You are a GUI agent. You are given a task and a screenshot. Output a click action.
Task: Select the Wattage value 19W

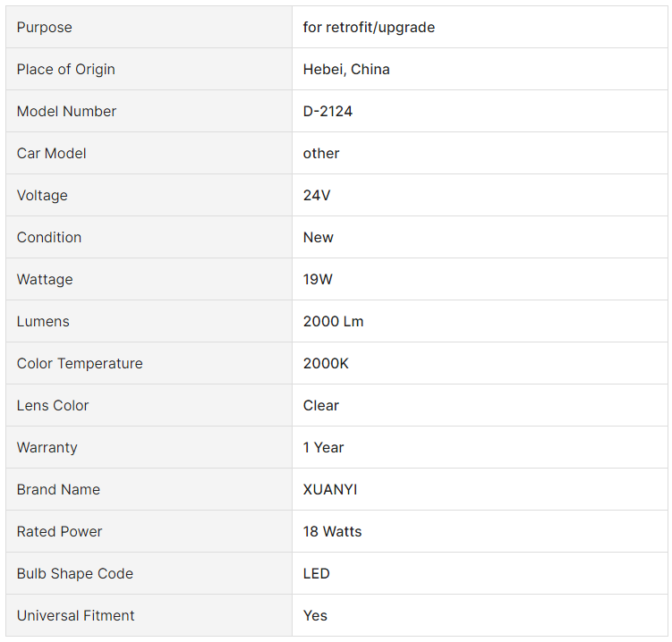(318, 279)
